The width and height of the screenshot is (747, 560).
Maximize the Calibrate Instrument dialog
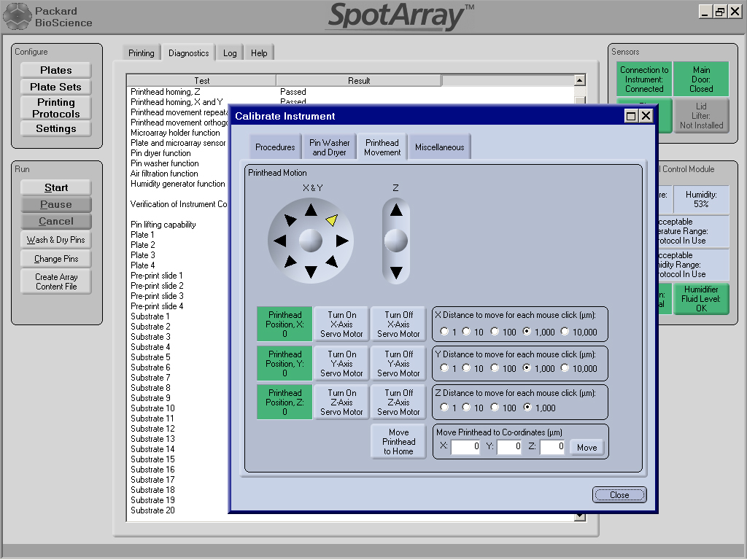(631, 116)
